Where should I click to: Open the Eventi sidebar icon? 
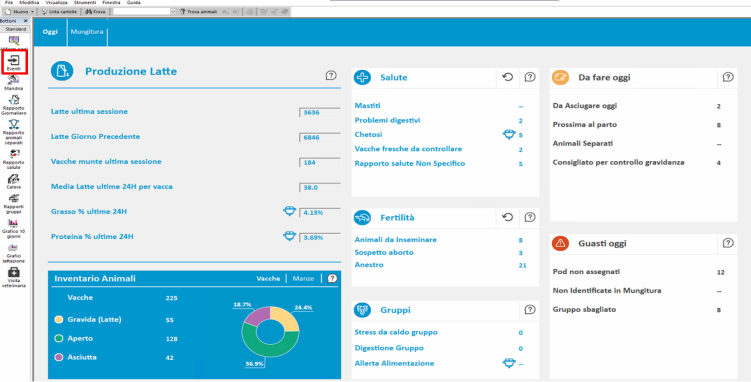click(x=14, y=63)
